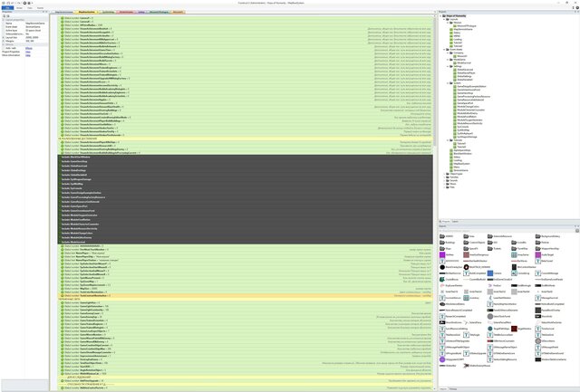Select the FireGun object icon

pyautogui.click(x=490, y=285)
